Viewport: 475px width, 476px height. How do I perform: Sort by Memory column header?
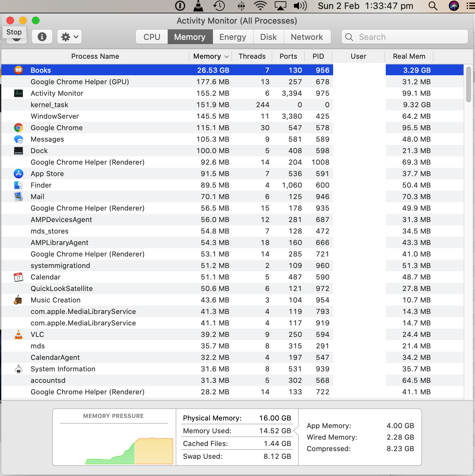tap(210, 56)
